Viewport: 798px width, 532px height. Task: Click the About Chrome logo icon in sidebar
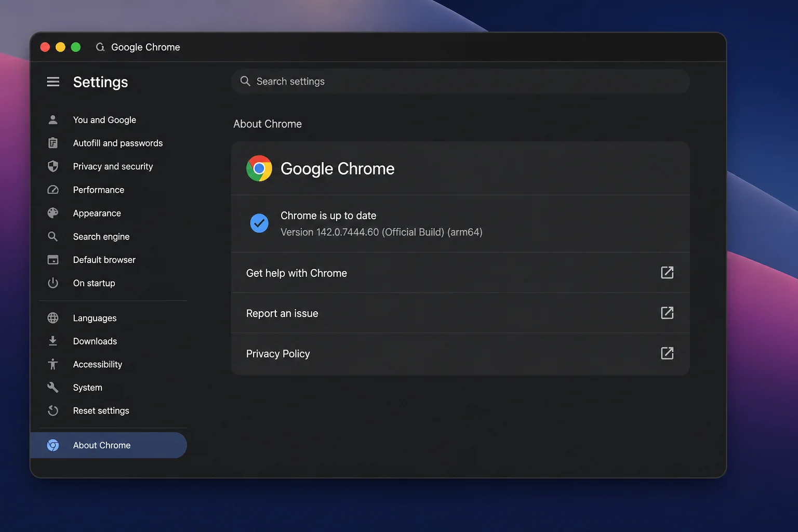pyautogui.click(x=53, y=445)
